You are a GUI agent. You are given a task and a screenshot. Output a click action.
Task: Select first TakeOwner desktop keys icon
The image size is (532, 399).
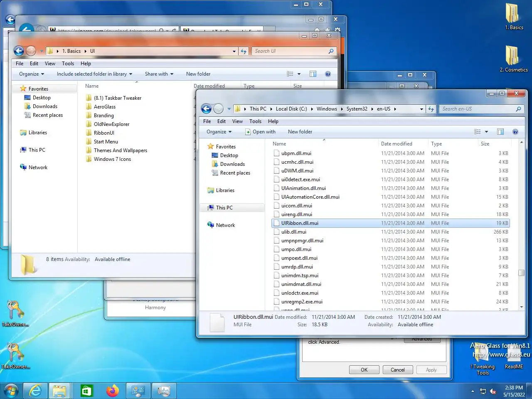15,313
